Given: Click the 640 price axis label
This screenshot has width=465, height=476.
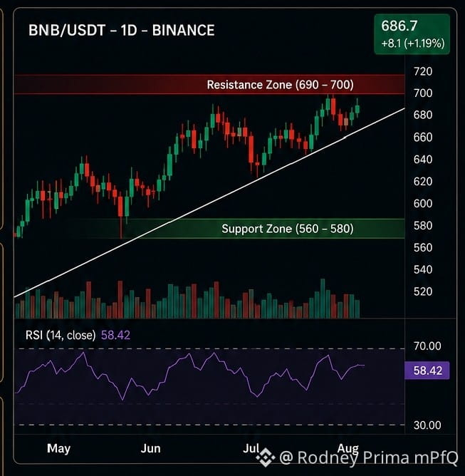Looking at the screenshot, I should click(423, 160).
